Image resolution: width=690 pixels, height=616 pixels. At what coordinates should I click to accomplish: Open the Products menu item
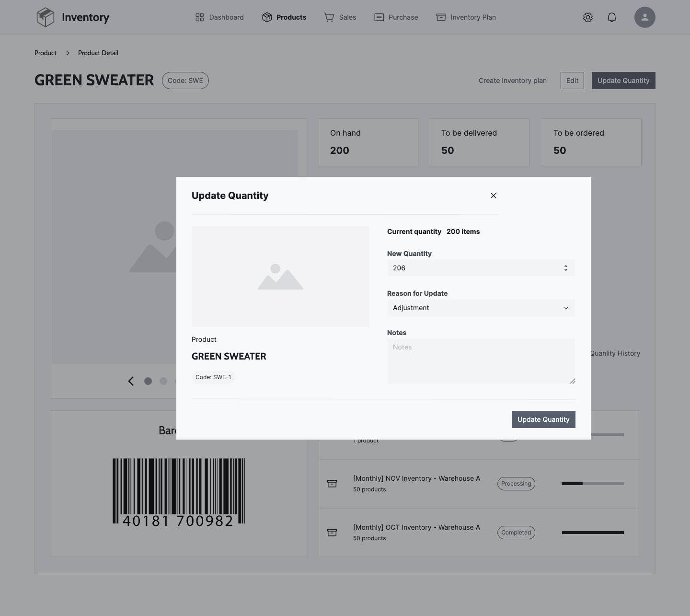tap(284, 17)
